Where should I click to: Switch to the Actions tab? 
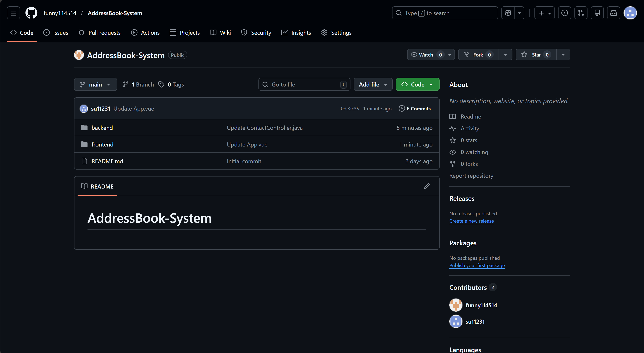145,33
